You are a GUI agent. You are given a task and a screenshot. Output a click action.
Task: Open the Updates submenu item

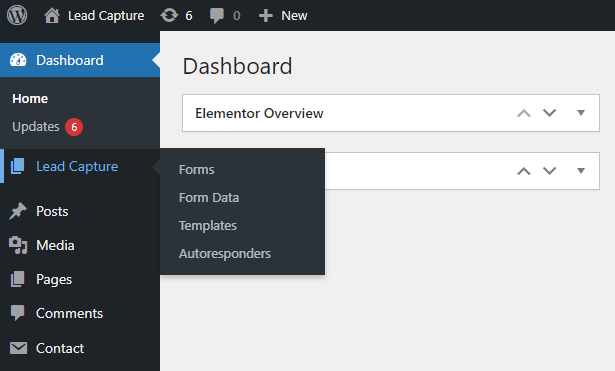(x=36, y=127)
